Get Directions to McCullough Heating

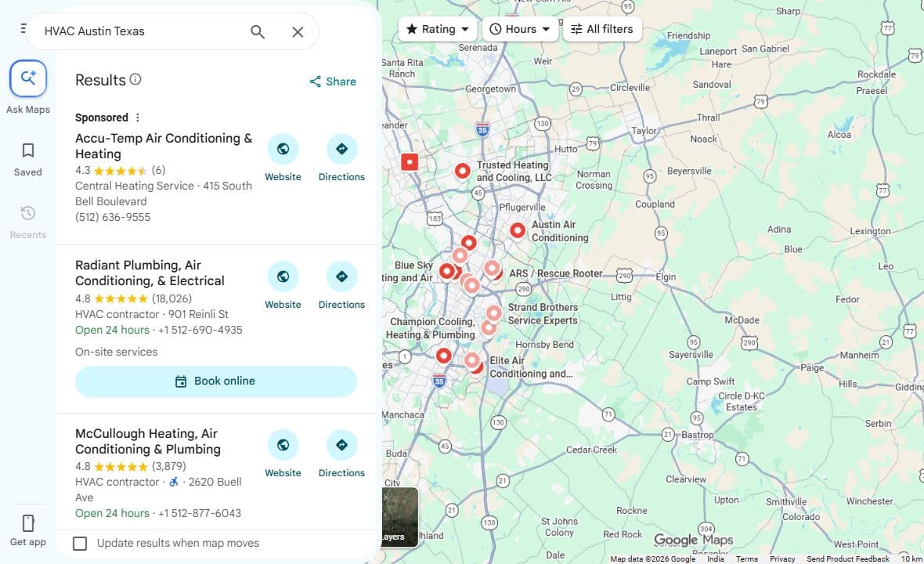(341, 445)
